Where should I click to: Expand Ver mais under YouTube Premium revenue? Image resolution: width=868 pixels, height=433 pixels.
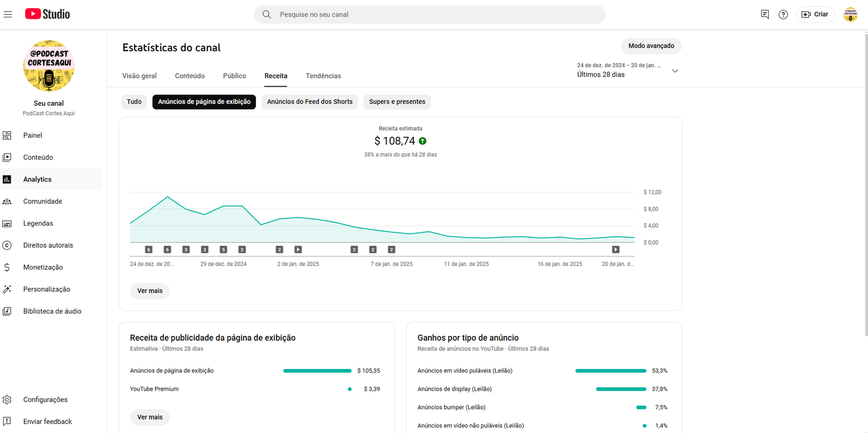click(150, 417)
